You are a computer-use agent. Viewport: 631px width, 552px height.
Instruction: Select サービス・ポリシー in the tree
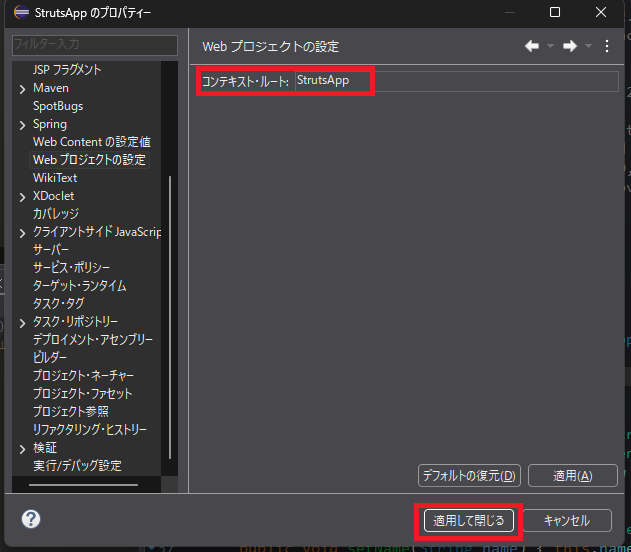(71, 268)
